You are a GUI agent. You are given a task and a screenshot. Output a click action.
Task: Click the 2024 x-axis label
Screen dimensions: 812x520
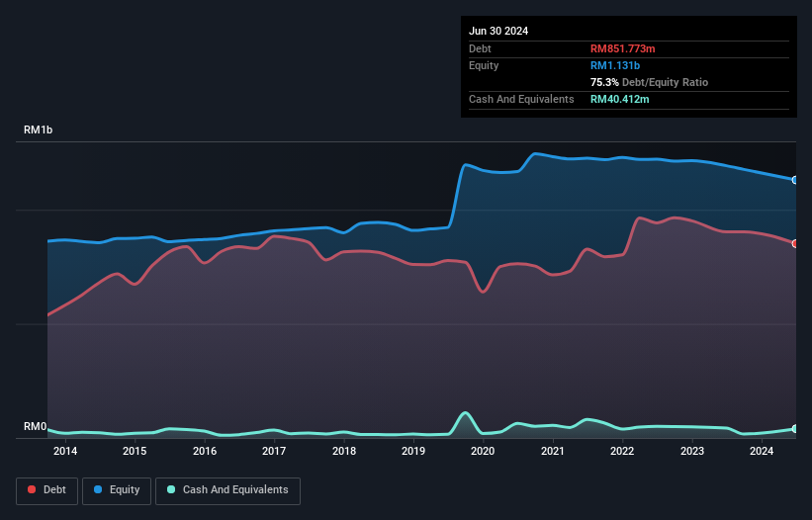click(762, 451)
